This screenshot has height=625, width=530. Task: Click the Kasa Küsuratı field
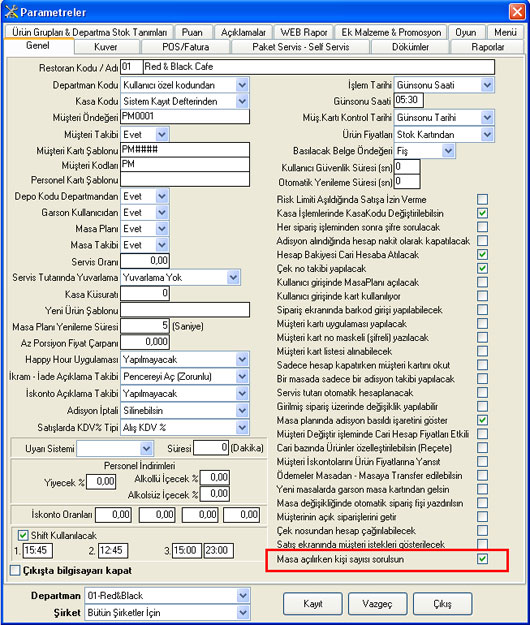coord(145,294)
